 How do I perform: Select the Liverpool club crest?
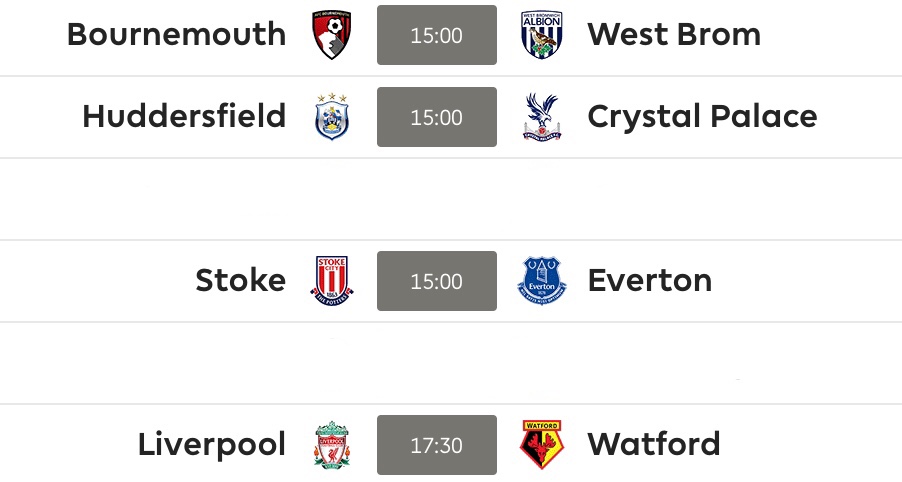click(332, 445)
